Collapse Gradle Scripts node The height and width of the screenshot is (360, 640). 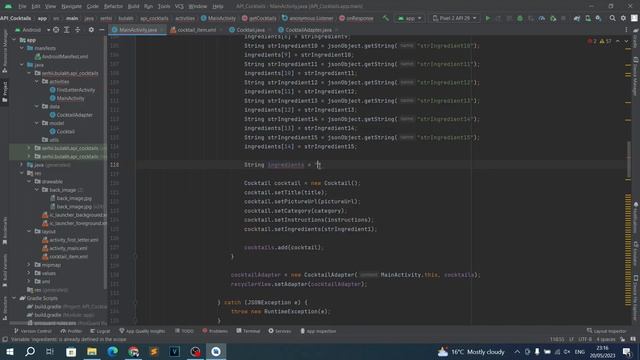click(14, 298)
